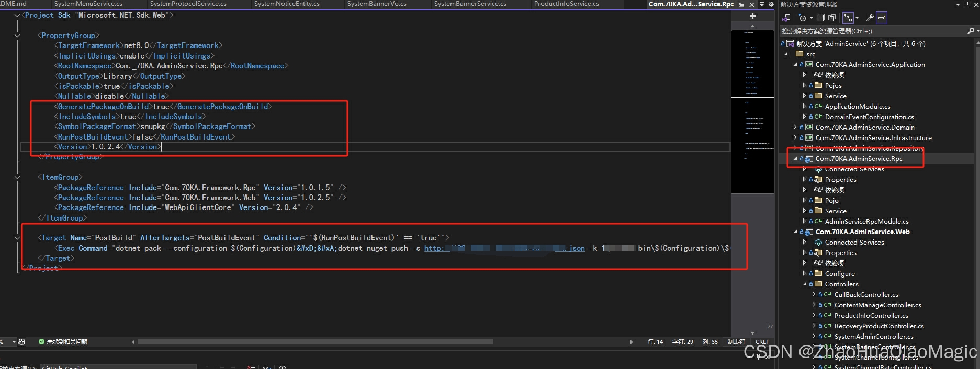Collapse the ItemGroup element fold

[x=17, y=177]
